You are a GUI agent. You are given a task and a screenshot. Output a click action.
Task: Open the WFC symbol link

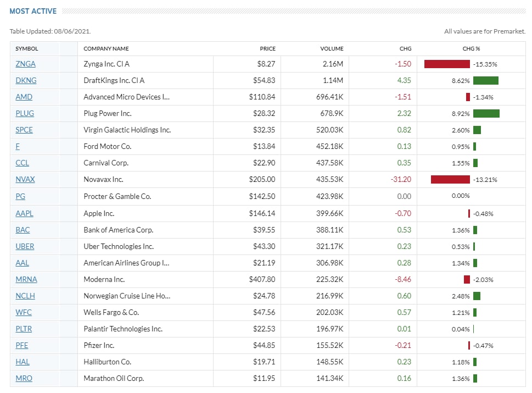point(24,312)
